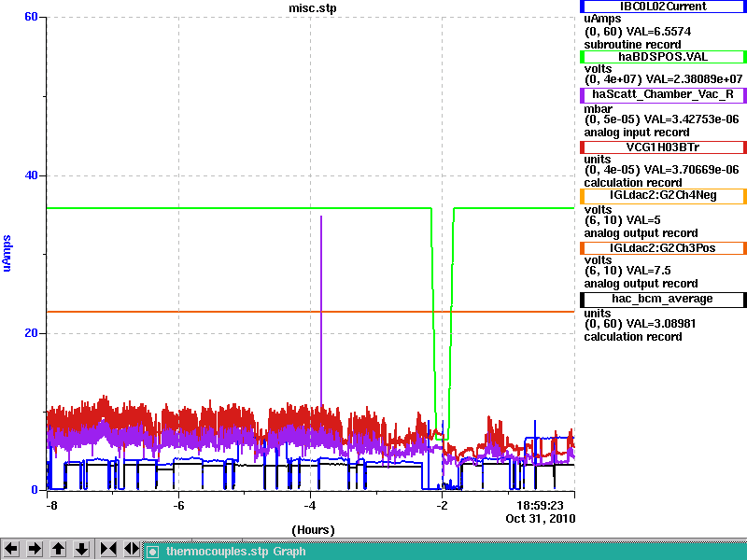
Task: Click the green haBDSPOS dip in the plot
Action: 442,324
